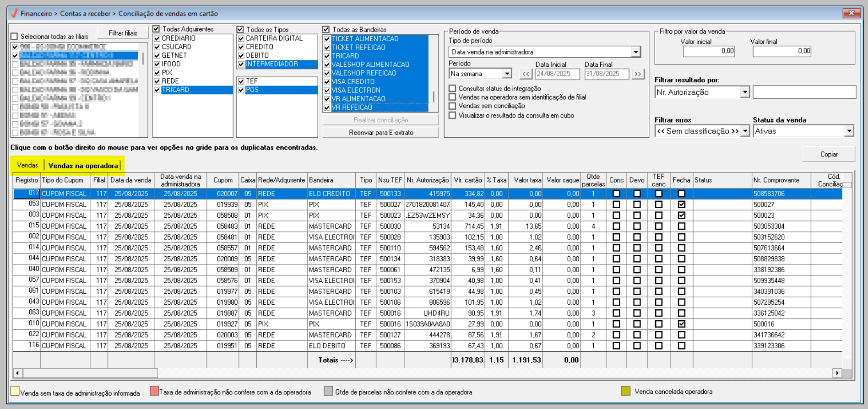Tick 'Consultar status de integração' option
Viewport: 868px width, 409px height.
pos(452,89)
